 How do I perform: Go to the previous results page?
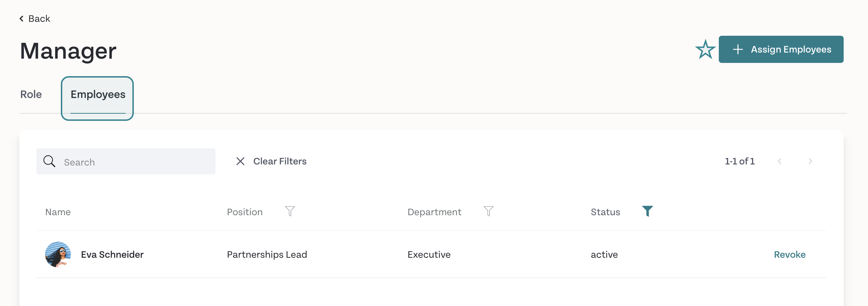click(780, 161)
